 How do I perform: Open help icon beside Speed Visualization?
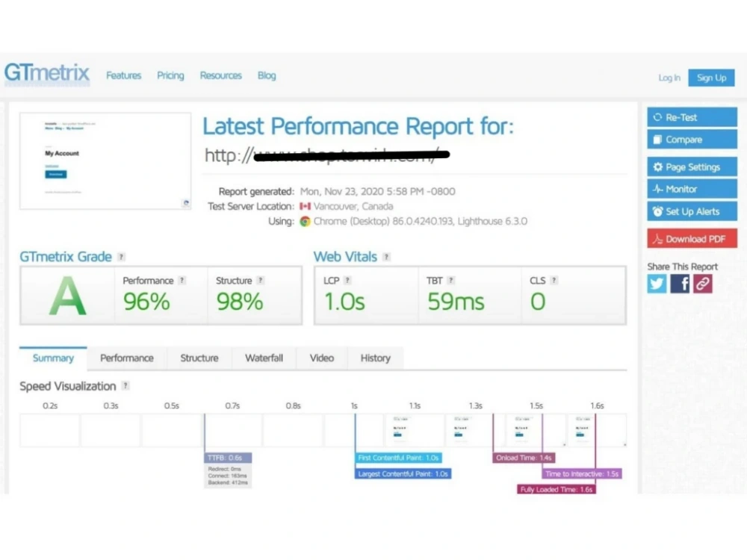click(x=125, y=386)
